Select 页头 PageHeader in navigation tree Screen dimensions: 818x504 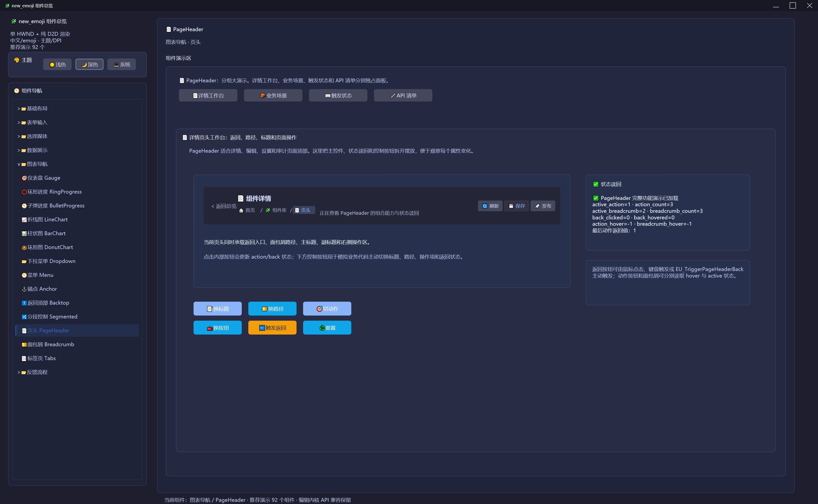click(x=77, y=331)
